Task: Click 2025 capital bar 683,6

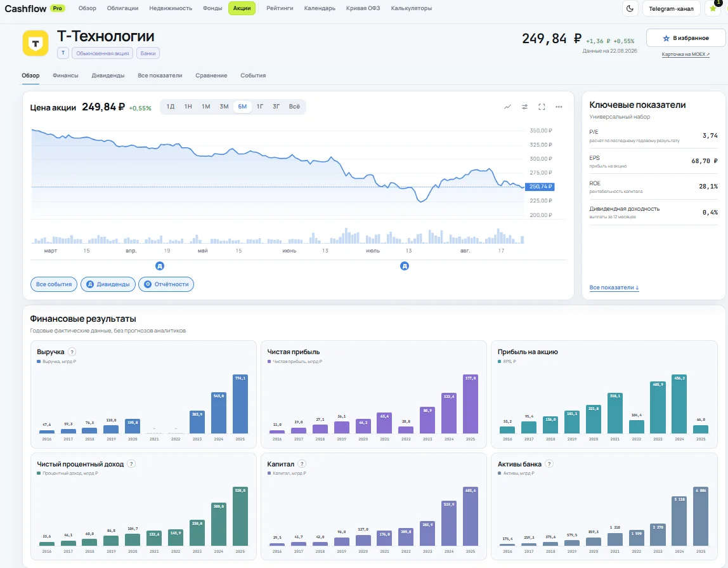Action: pyautogui.click(x=471, y=517)
